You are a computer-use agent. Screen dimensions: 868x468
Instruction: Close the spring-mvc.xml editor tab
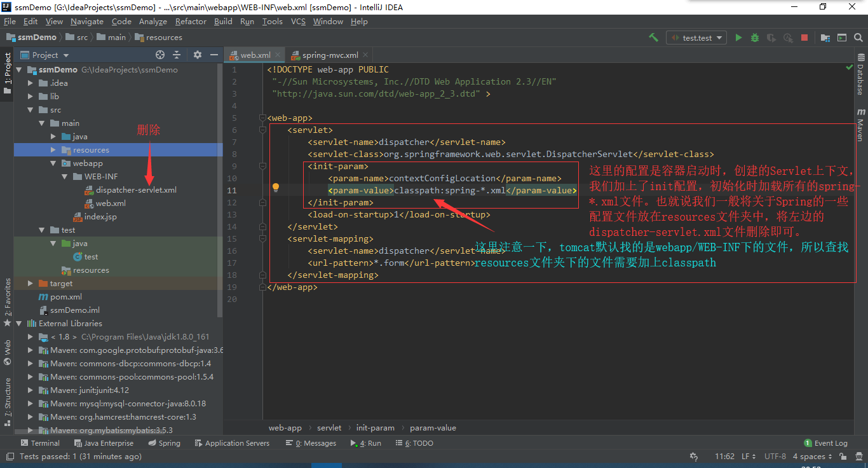pos(365,55)
